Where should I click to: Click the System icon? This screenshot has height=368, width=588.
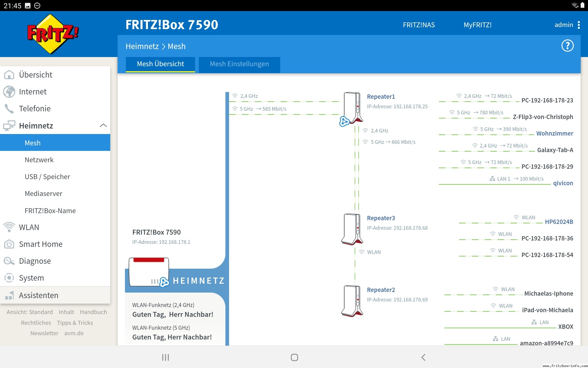pyautogui.click(x=9, y=278)
